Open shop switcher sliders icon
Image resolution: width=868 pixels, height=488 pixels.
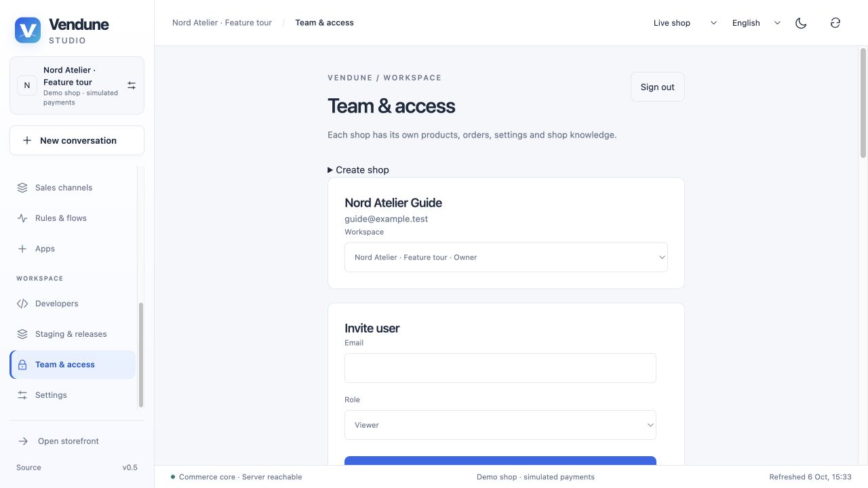(132, 85)
